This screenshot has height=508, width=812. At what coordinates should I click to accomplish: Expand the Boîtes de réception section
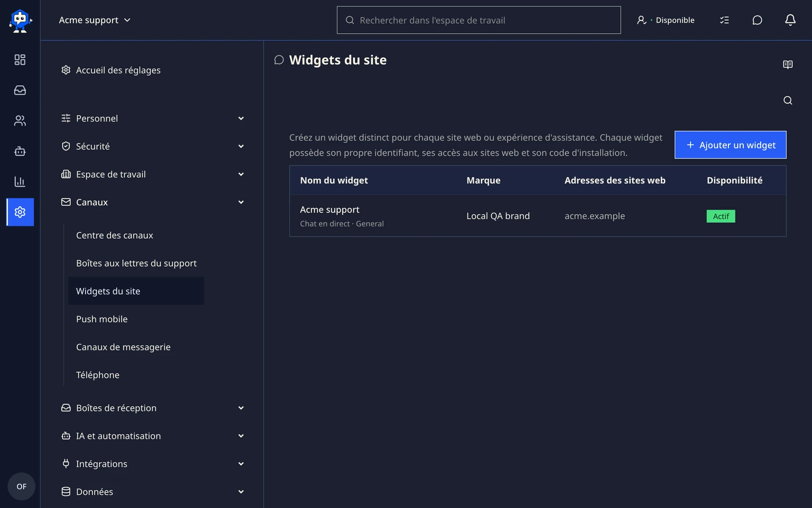[x=153, y=408]
